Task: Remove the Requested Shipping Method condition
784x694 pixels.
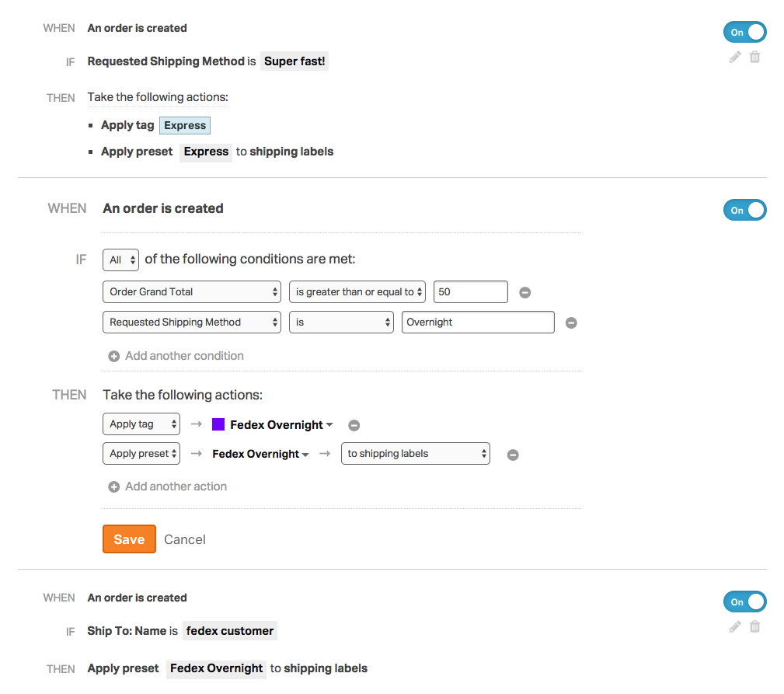Action: tap(571, 322)
